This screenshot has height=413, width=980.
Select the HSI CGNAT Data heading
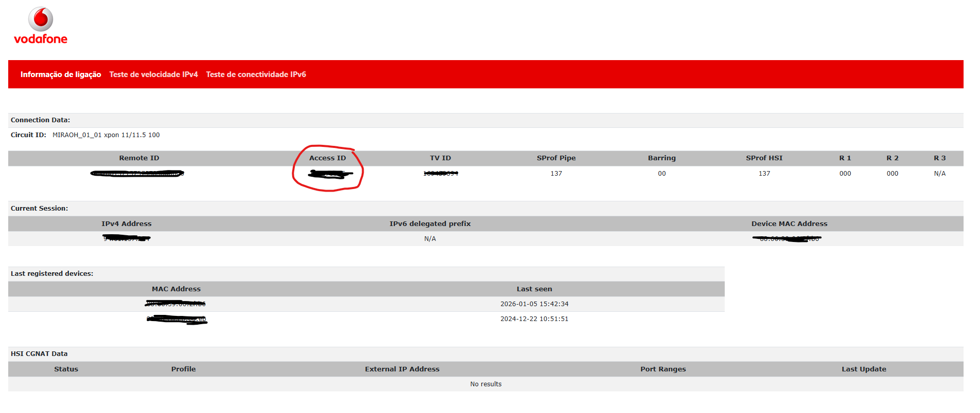(x=39, y=354)
